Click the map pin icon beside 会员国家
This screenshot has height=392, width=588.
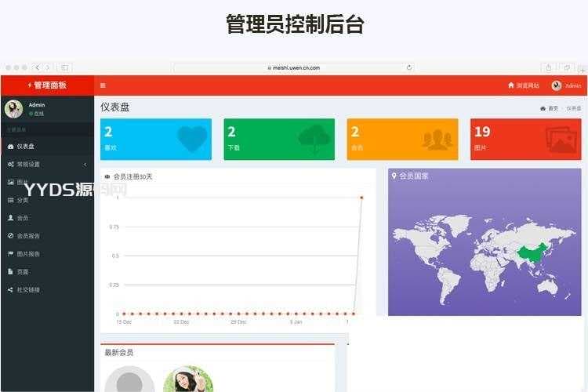pyautogui.click(x=394, y=176)
